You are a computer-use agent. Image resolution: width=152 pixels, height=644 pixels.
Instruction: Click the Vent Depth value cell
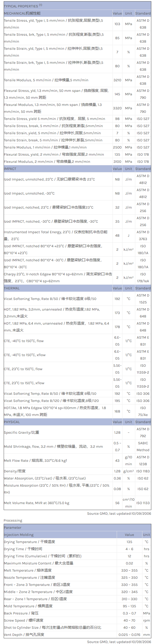point(129,635)
